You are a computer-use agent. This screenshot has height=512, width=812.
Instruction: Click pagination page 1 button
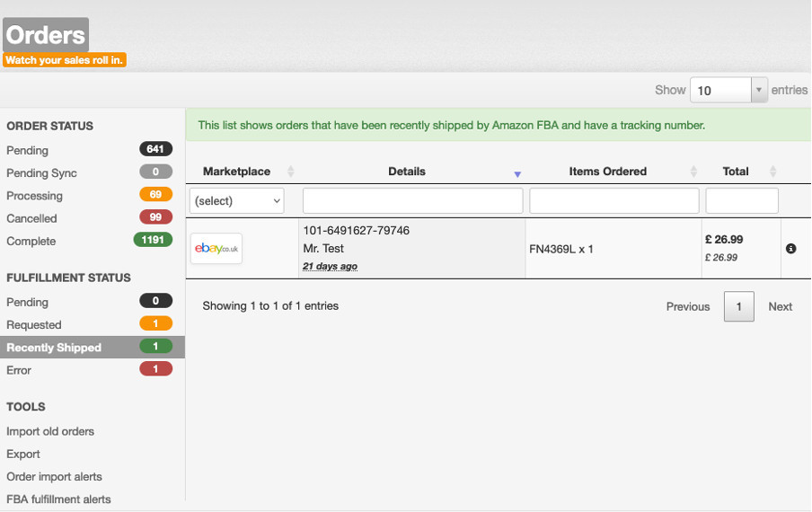[x=739, y=306]
